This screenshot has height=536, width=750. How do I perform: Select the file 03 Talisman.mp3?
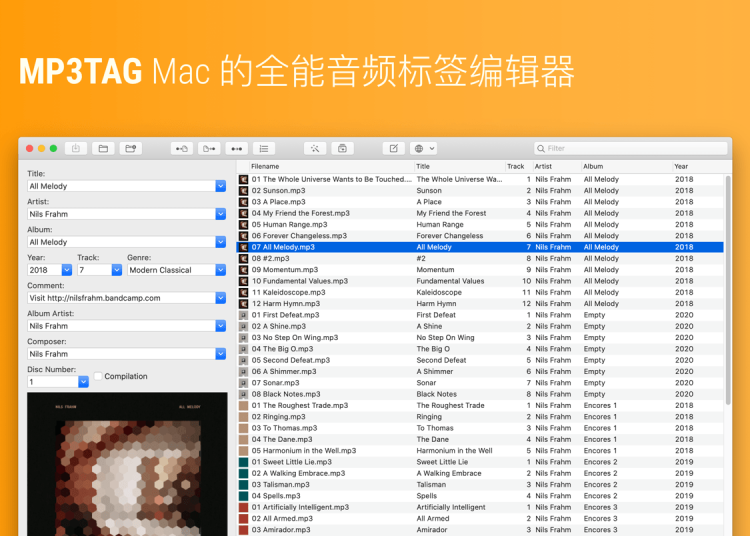[x=281, y=484]
